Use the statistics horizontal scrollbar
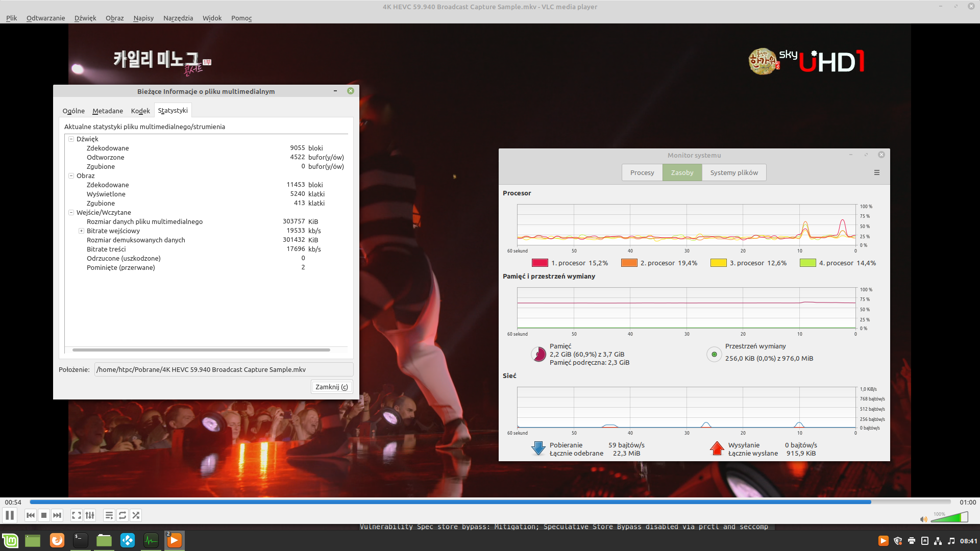The height and width of the screenshot is (551, 980). click(202, 350)
